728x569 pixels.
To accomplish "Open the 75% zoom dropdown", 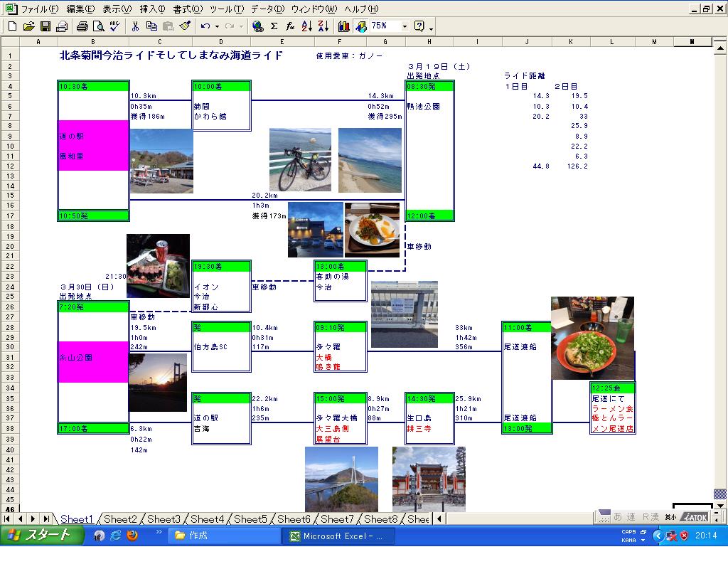I will point(405,26).
